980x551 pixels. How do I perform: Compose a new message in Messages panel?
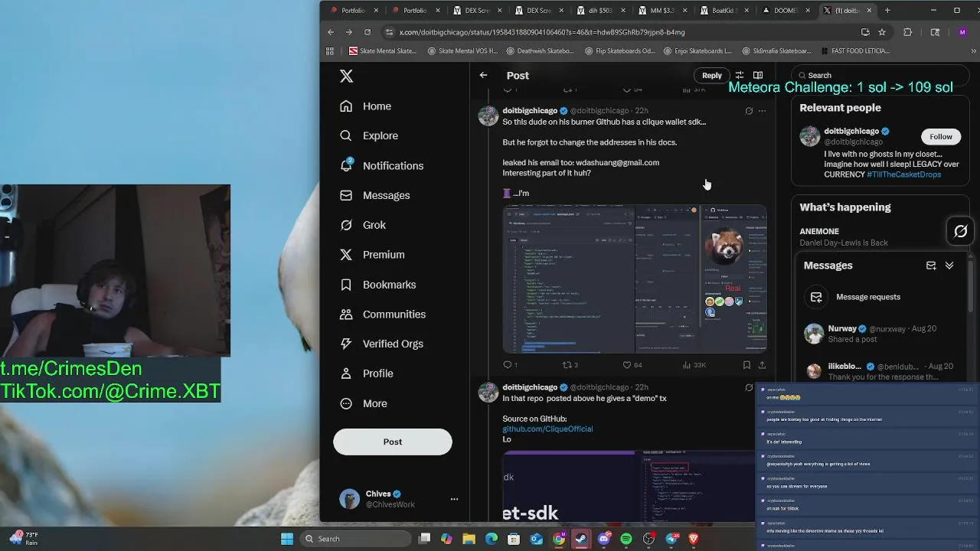(931, 266)
